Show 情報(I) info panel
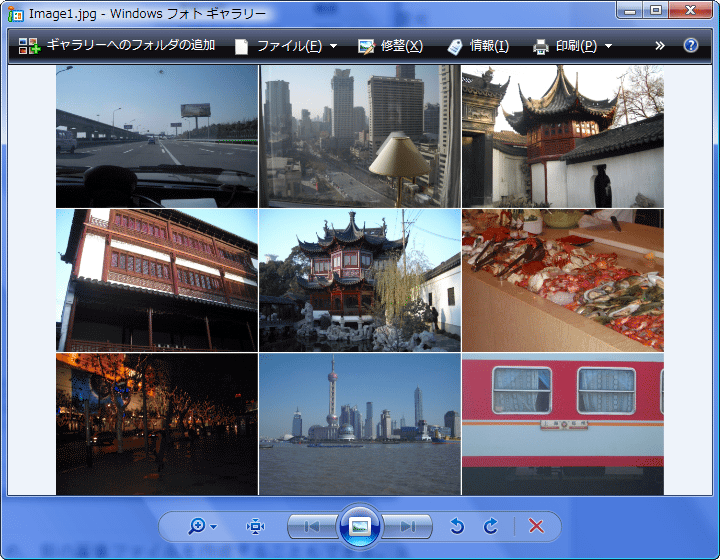The height and width of the screenshot is (560, 720). pyautogui.click(x=478, y=46)
